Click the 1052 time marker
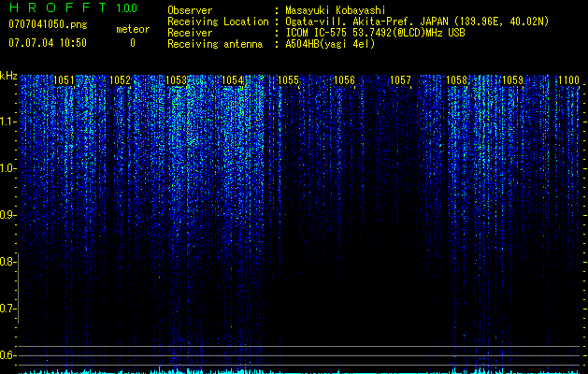Viewport: 588px width, 374px height. [x=120, y=80]
